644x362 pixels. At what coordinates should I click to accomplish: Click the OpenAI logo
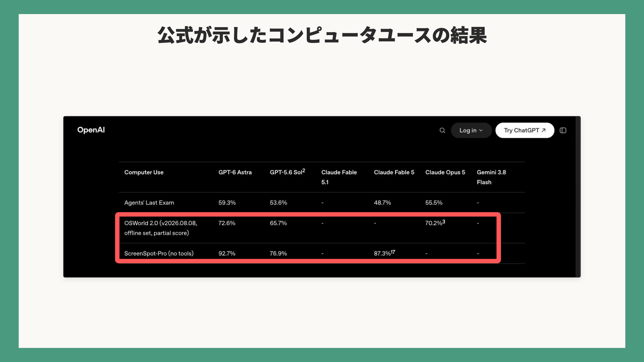91,130
